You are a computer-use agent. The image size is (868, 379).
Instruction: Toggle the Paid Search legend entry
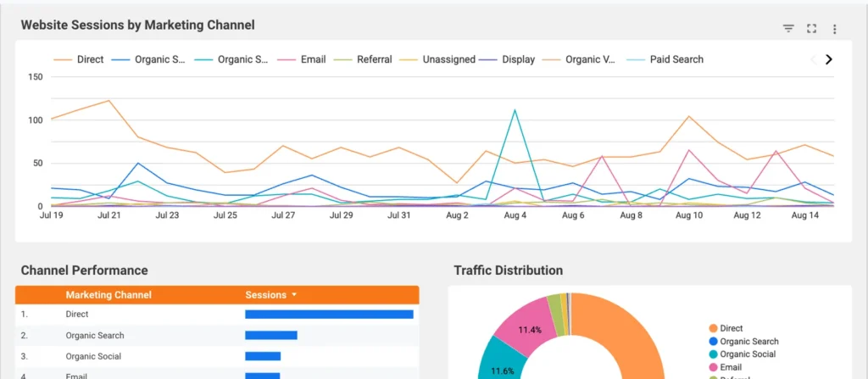[x=665, y=59]
